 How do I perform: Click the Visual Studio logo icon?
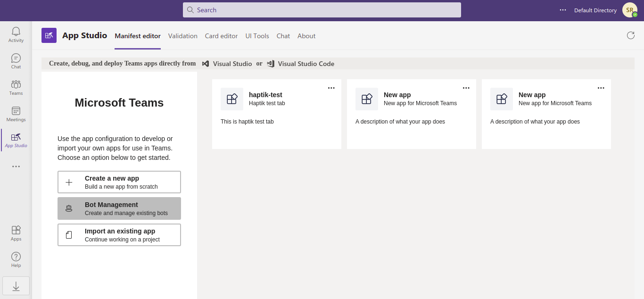click(206, 64)
